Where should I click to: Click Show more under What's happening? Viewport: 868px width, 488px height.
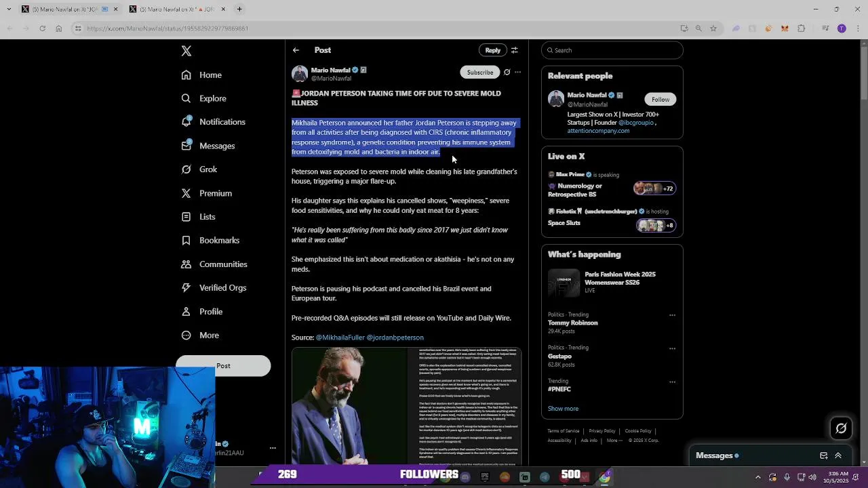(x=563, y=409)
